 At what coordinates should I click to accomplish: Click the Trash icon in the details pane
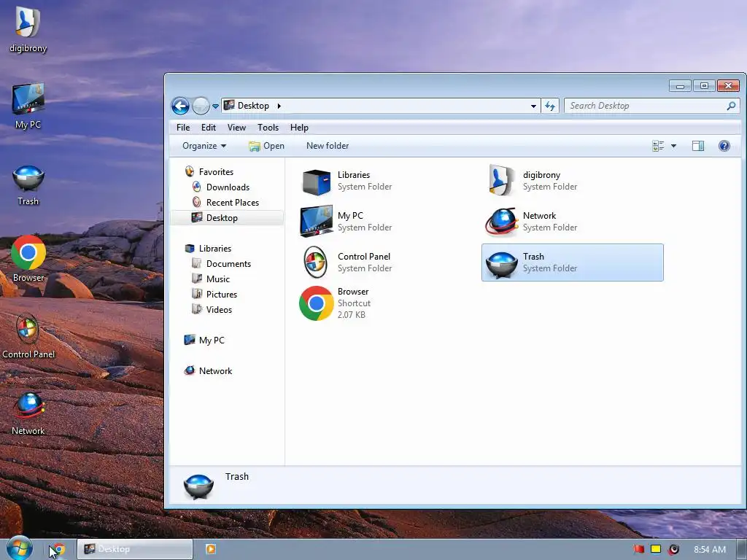(x=198, y=486)
